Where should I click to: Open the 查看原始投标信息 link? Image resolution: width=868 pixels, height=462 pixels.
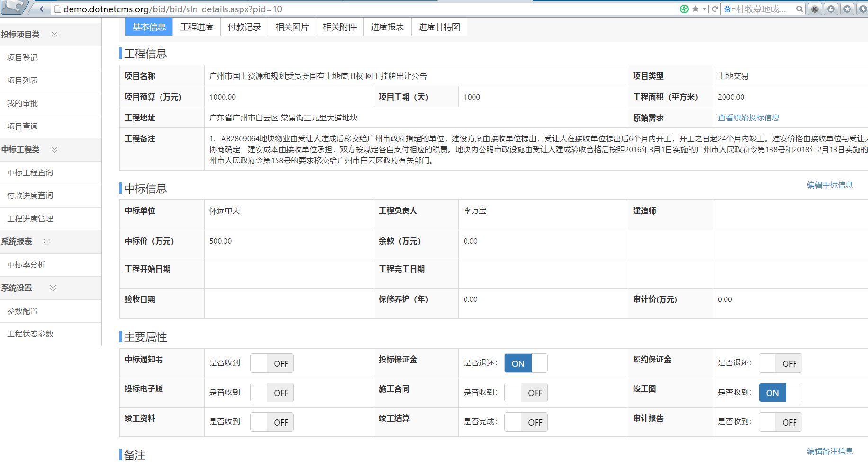749,118
